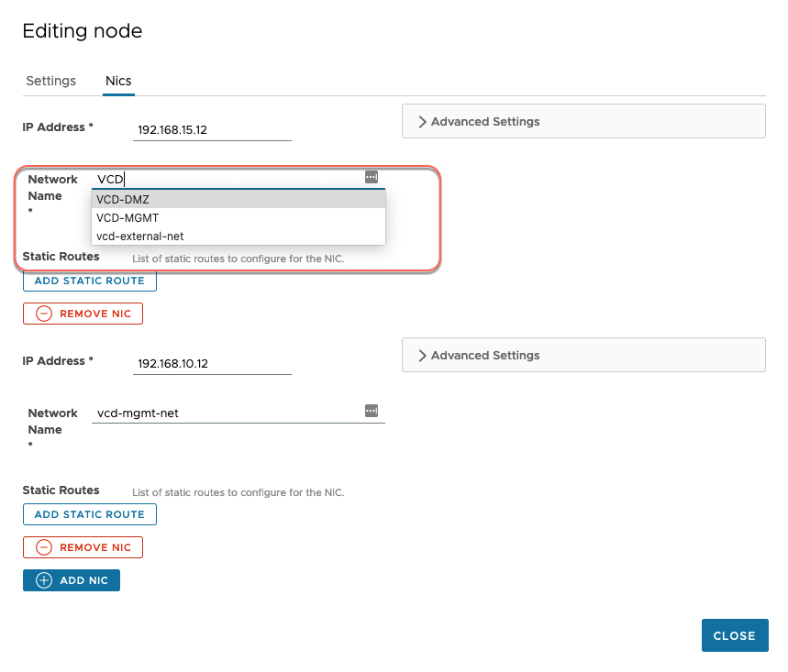Focus the IP Address field with 192.168.10.12
788x672 pixels.
click(212, 364)
